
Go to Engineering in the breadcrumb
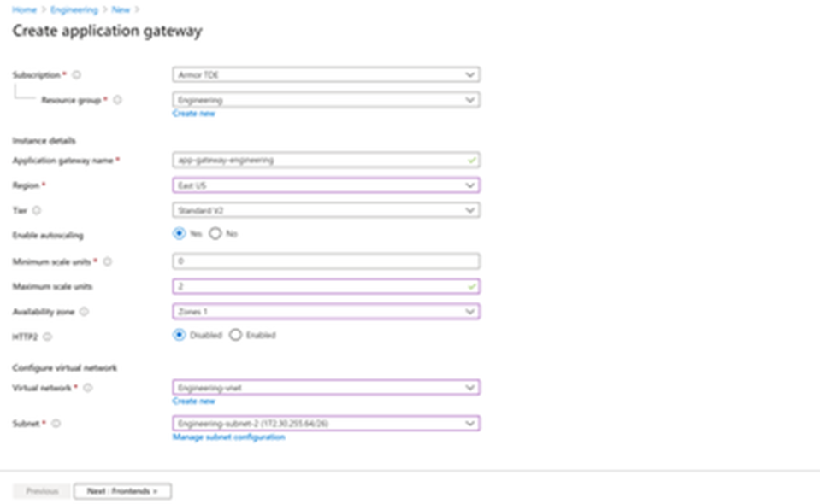tap(74, 9)
